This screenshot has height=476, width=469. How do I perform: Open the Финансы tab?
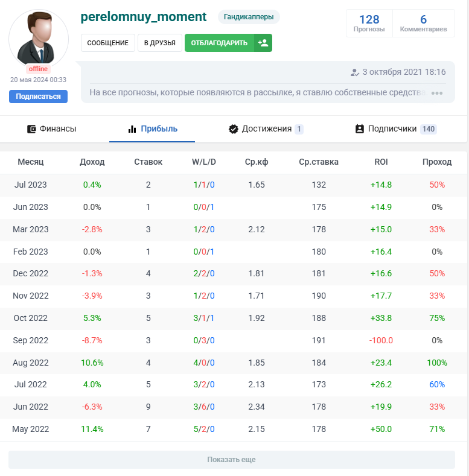tap(52, 129)
